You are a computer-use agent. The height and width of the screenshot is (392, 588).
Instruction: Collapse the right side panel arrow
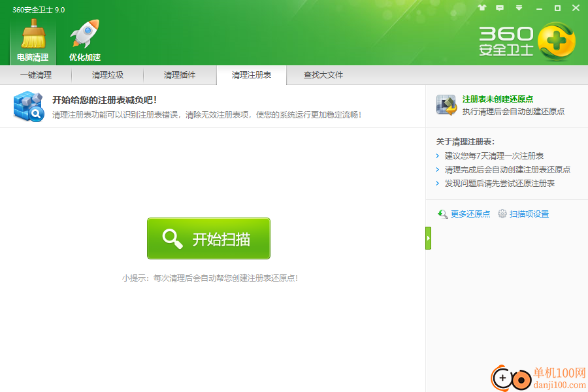(428, 238)
